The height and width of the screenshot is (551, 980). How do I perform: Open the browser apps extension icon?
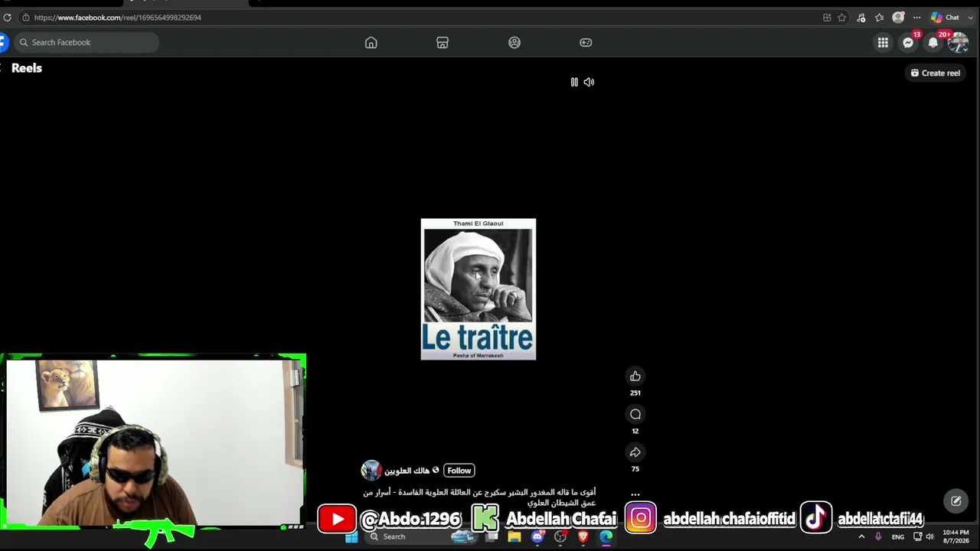click(x=827, y=18)
